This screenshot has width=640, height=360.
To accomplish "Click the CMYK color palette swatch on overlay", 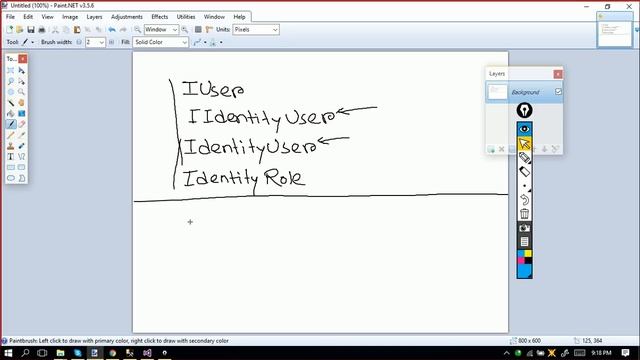I will (524, 257).
